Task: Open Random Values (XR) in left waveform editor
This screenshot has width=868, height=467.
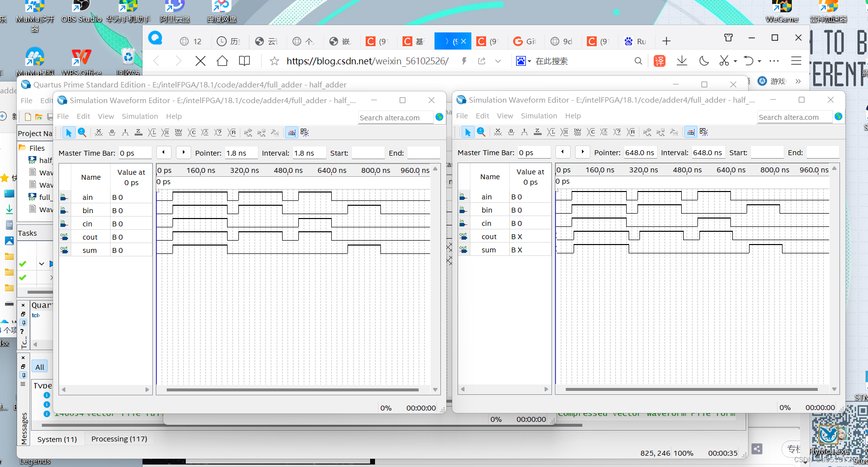Action: pyautogui.click(x=231, y=133)
